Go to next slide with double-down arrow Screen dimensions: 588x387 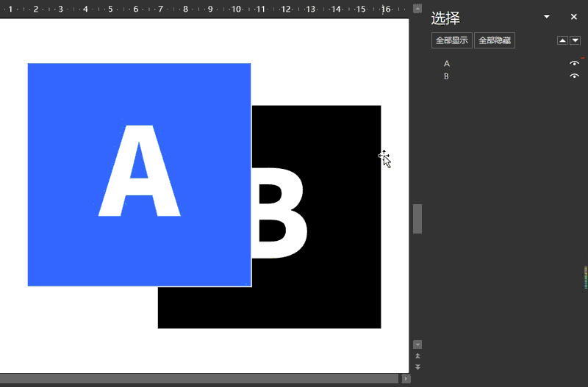click(x=417, y=367)
